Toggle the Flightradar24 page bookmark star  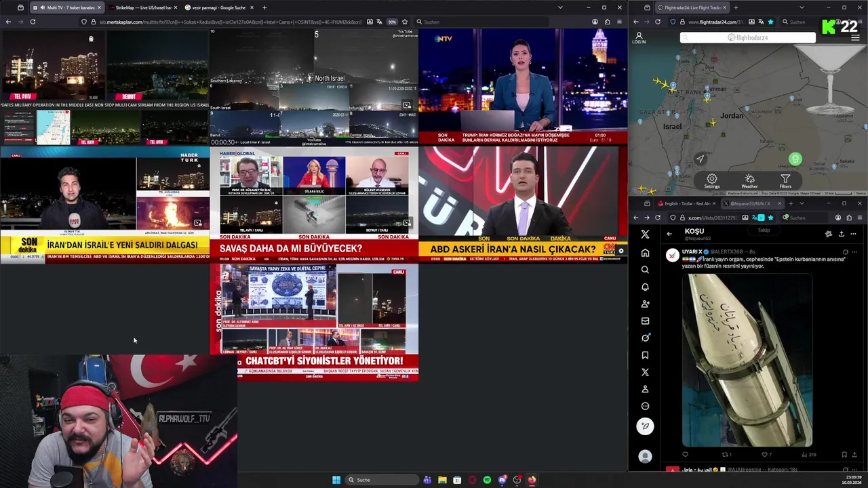point(770,22)
